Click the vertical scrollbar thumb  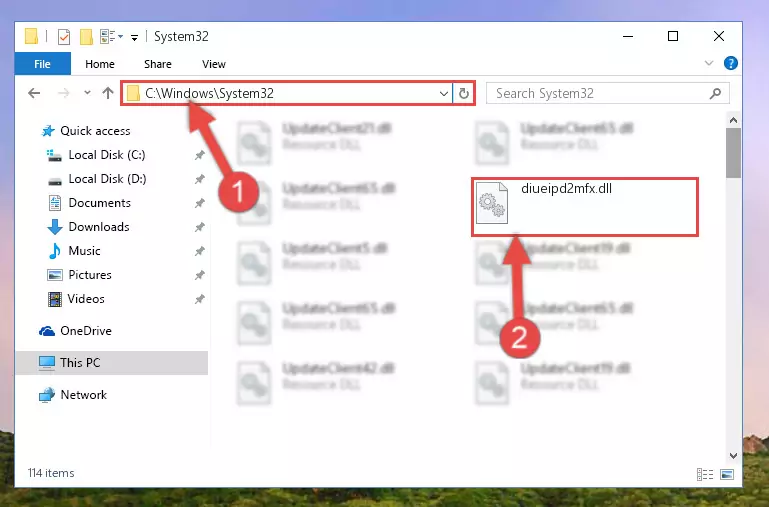pyautogui.click(x=734, y=153)
